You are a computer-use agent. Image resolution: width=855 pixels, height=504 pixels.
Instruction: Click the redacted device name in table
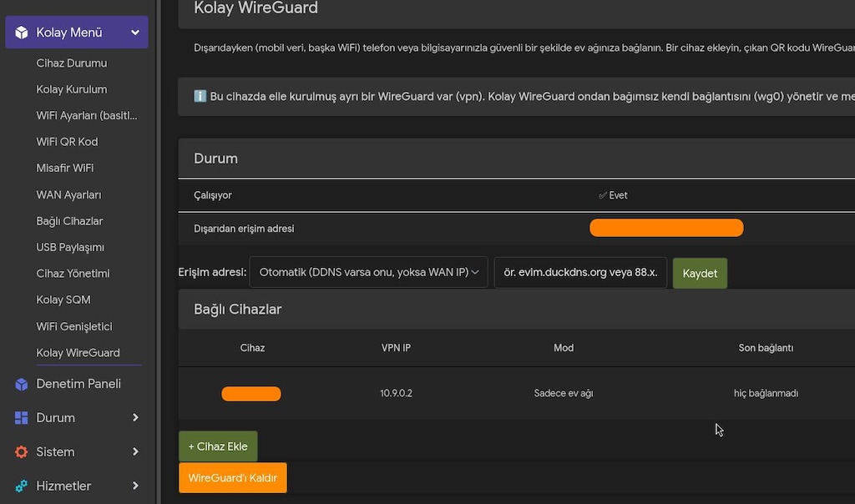point(251,393)
